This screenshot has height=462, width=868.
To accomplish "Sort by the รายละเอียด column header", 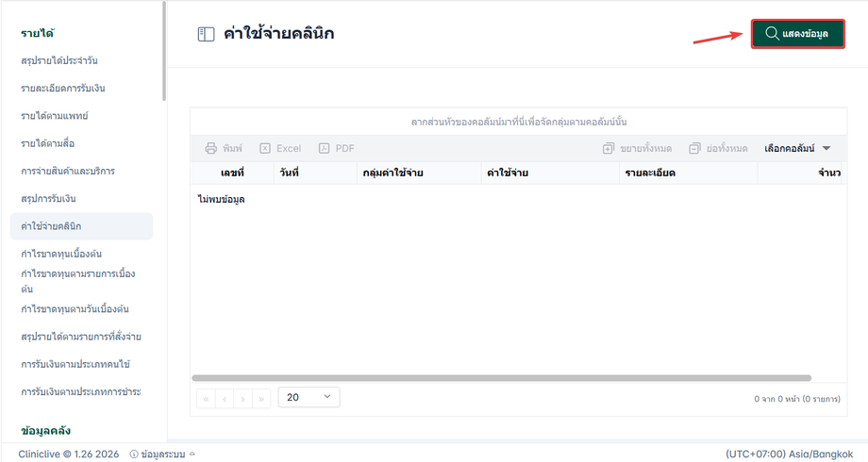I will (x=688, y=173).
